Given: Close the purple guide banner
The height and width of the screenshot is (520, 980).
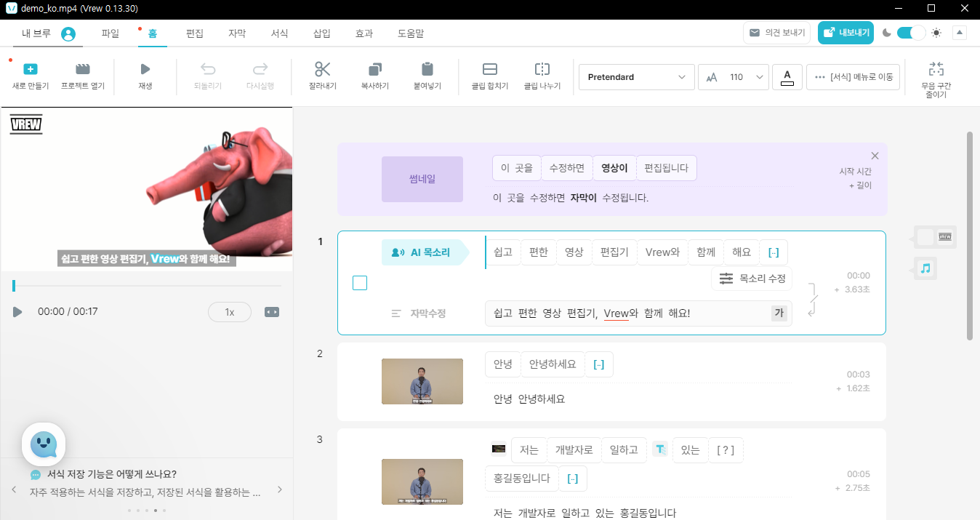Looking at the screenshot, I should [875, 156].
